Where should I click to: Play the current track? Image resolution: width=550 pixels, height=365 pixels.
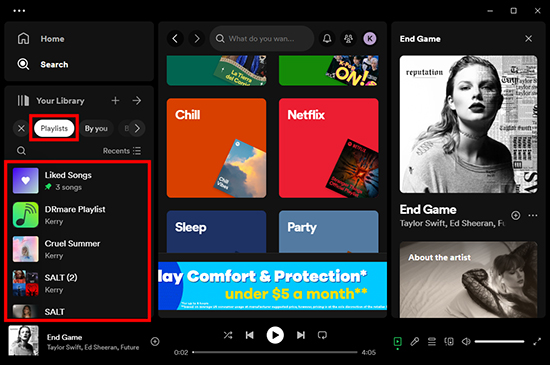275,335
